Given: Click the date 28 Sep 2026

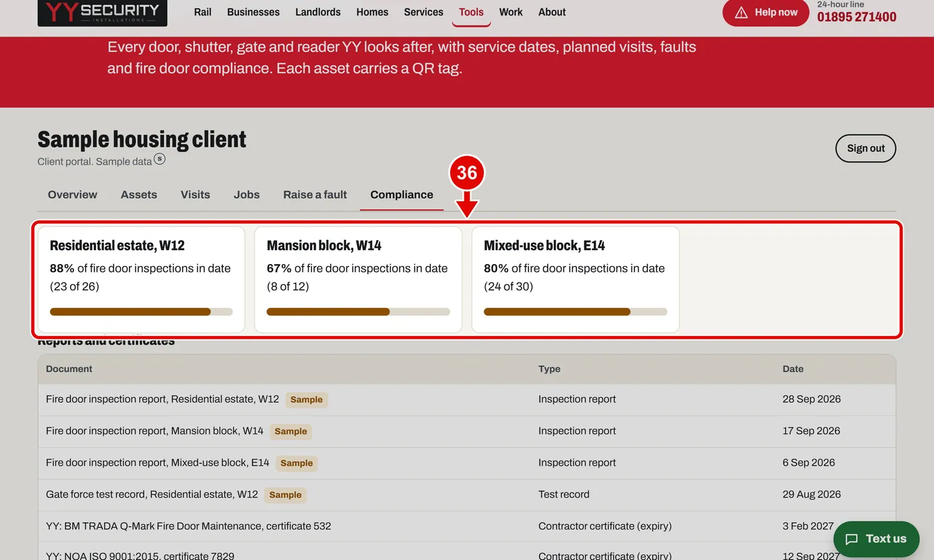Looking at the screenshot, I should point(812,399).
